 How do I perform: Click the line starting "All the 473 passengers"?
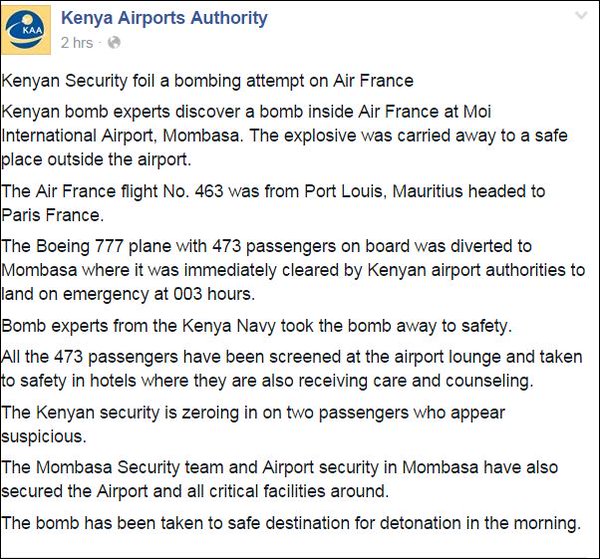[290, 358]
